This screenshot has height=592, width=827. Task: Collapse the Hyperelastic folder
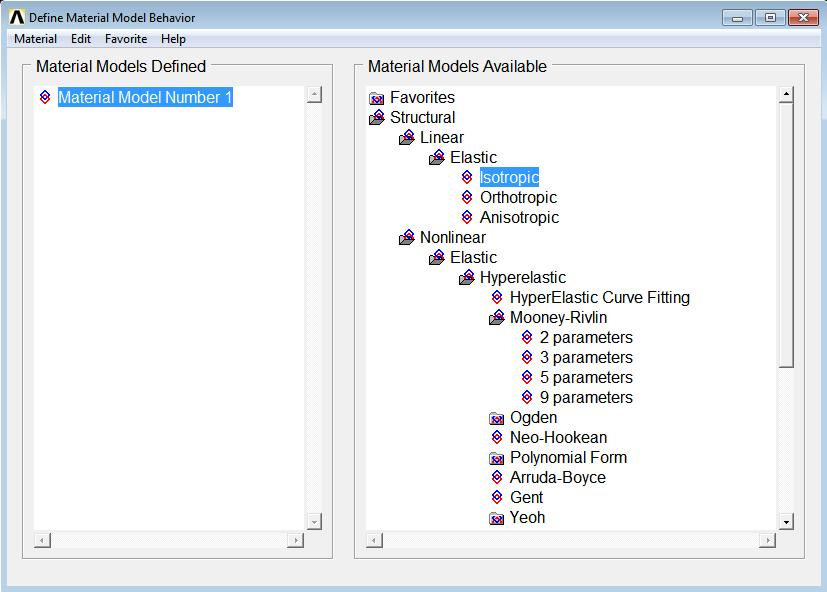(x=467, y=278)
